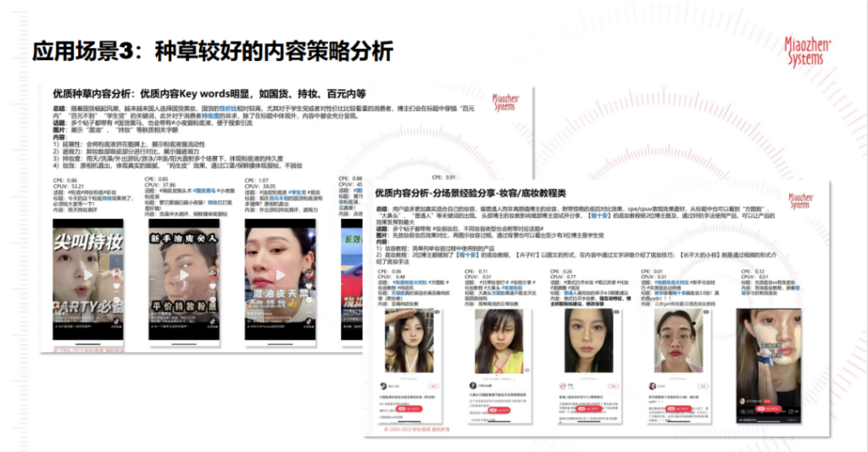
Task: Select the post thumbnail under CPE: 0.06
Action: coord(409,366)
